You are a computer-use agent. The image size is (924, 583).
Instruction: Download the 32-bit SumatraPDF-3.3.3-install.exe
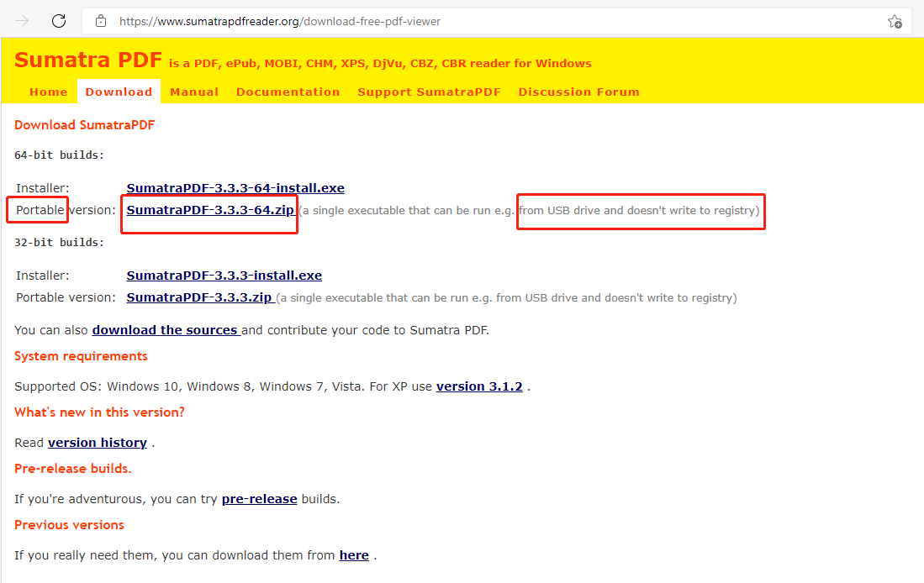click(224, 276)
